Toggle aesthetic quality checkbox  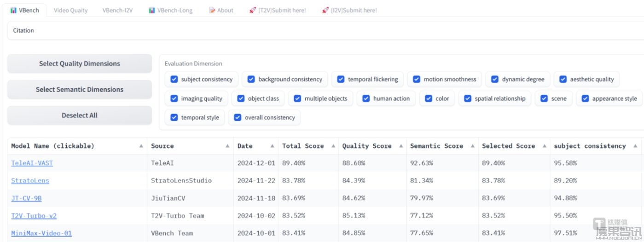[563, 79]
